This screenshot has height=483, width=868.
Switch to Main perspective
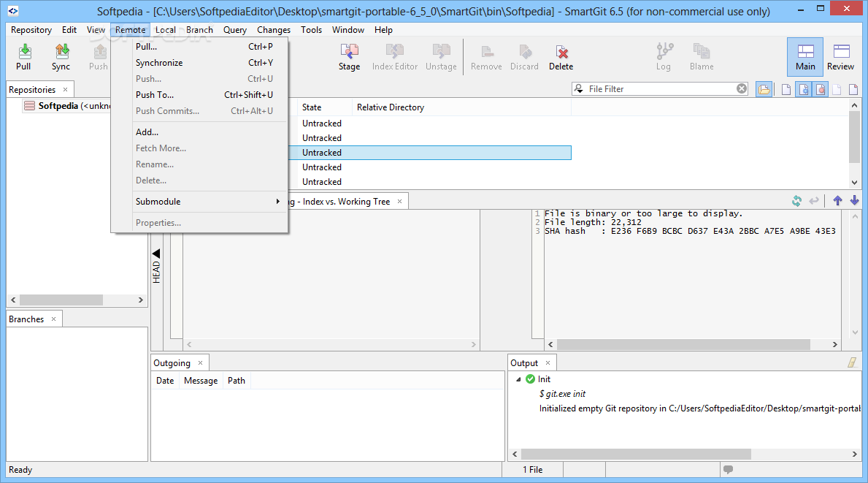(805, 57)
